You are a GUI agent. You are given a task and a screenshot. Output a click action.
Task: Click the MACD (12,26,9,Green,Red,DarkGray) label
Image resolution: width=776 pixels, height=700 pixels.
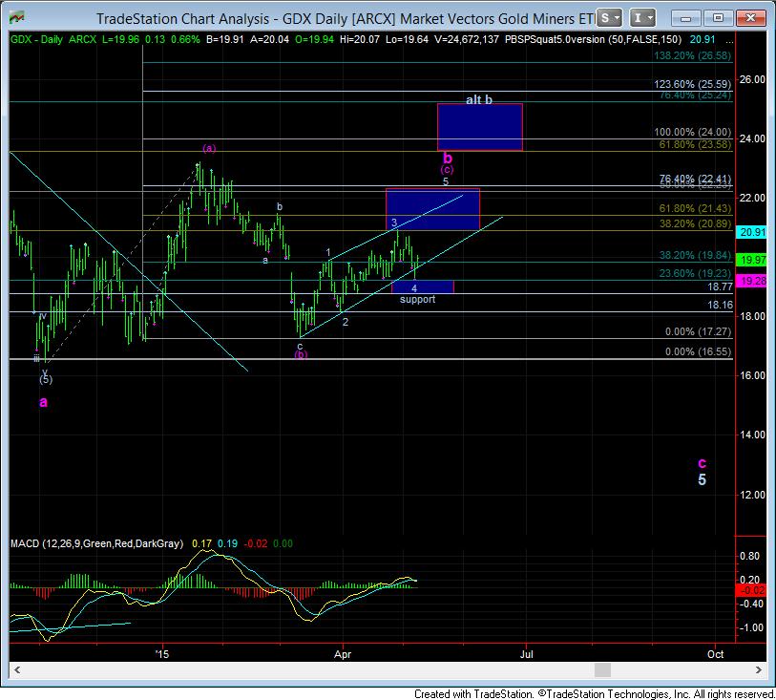click(x=97, y=543)
